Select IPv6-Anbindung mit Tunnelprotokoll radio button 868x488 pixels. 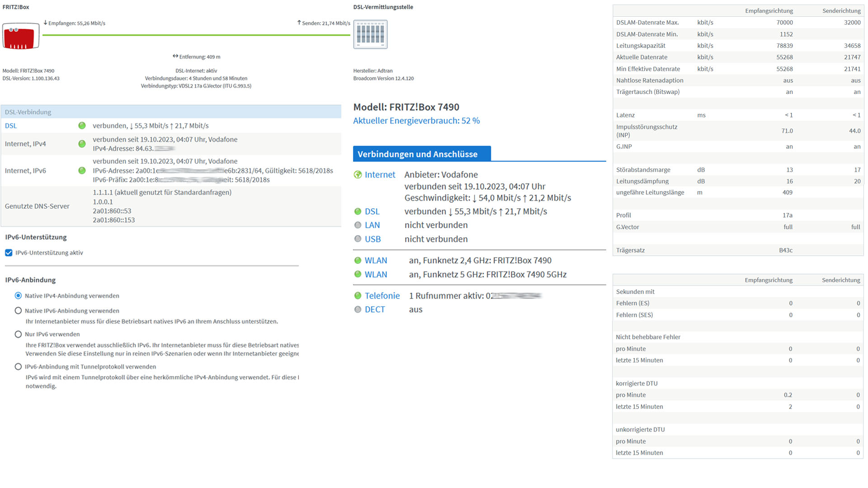coord(18,366)
